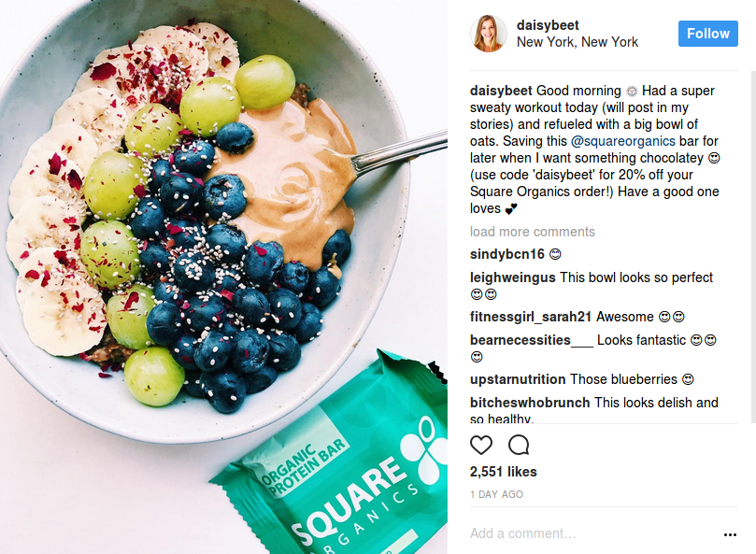Viewport: 756px width, 554px height.
Task: Expand with load more comments
Action: click(x=533, y=232)
